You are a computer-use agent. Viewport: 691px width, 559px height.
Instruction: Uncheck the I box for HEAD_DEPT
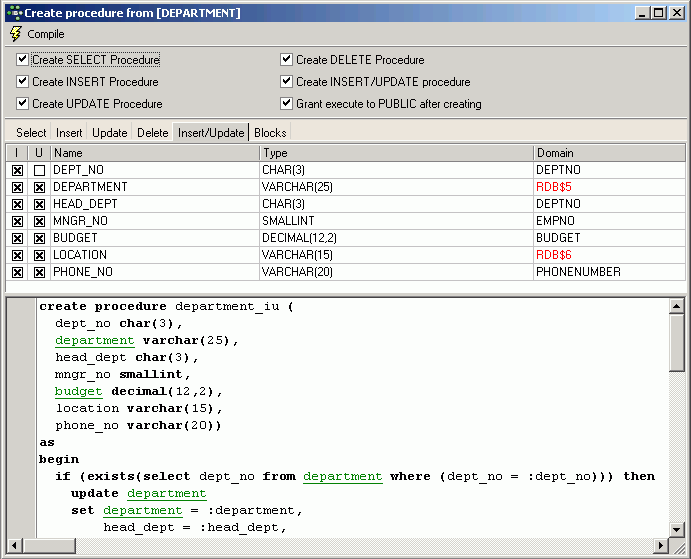pyautogui.click(x=17, y=204)
